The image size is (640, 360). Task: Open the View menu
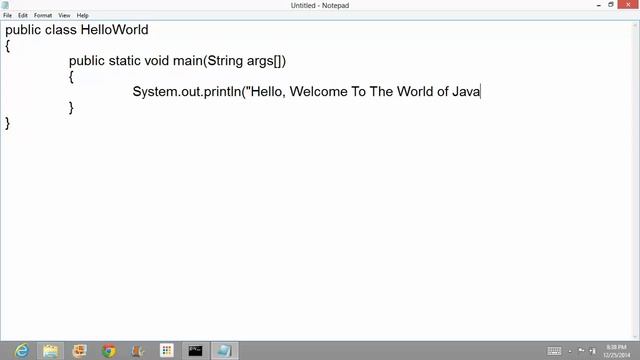click(x=64, y=15)
